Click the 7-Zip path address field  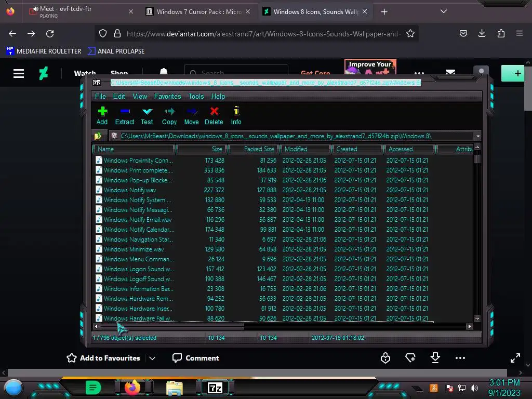292,136
